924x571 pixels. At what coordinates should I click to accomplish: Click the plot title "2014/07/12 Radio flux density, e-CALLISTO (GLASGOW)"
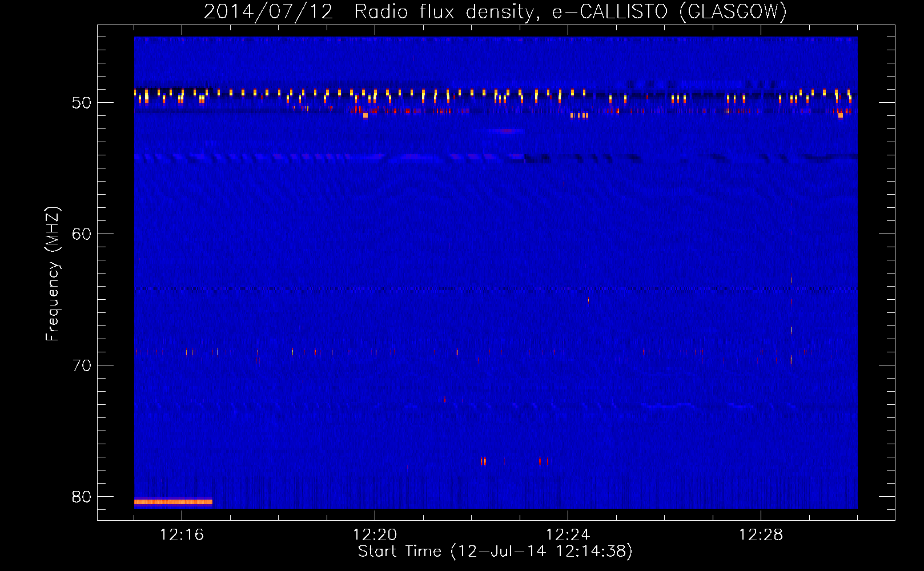click(495, 11)
